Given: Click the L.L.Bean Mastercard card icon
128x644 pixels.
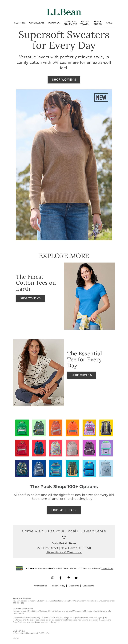Looking at the screenshot, I should coord(19,568).
